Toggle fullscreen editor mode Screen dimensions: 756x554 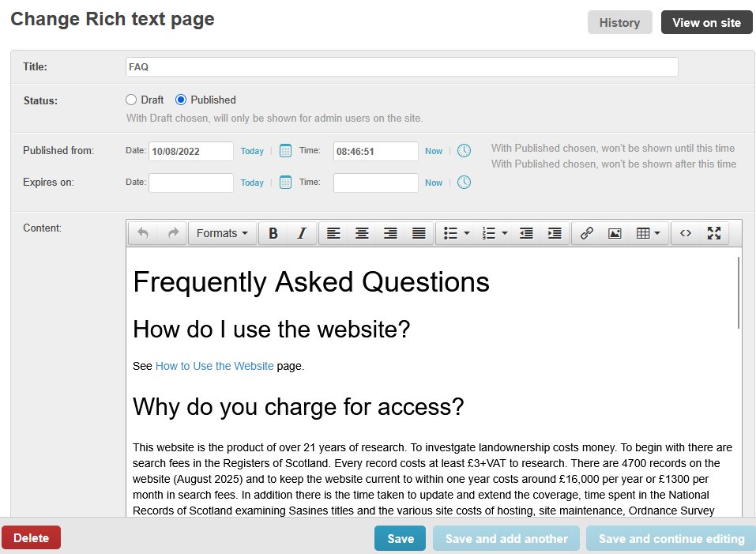[x=714, y=233]
